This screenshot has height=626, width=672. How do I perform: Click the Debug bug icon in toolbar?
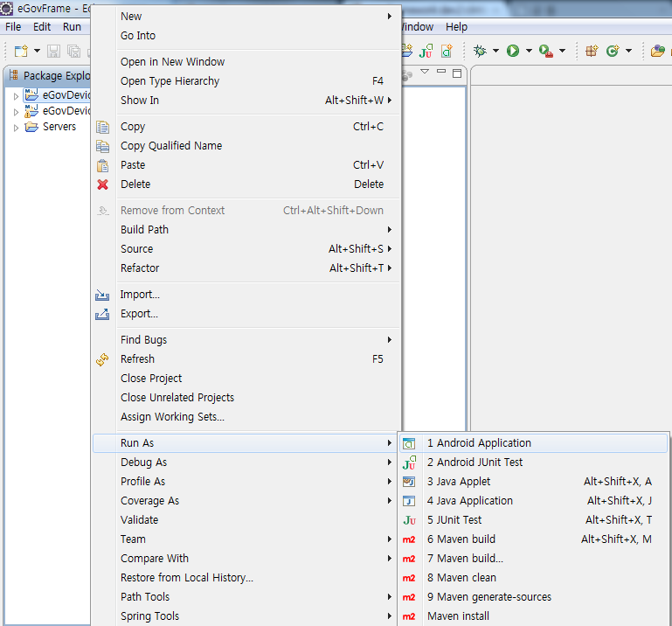coord(480,52)
